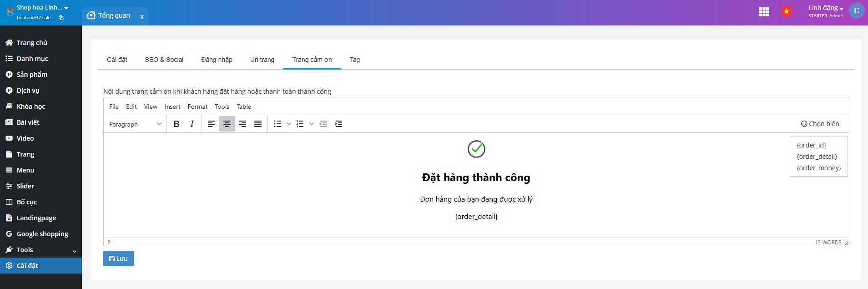Open bullet list style dropdown arrow
This screenshot has width=868, height=289.
pyautogui.click(x=289, y=124)
